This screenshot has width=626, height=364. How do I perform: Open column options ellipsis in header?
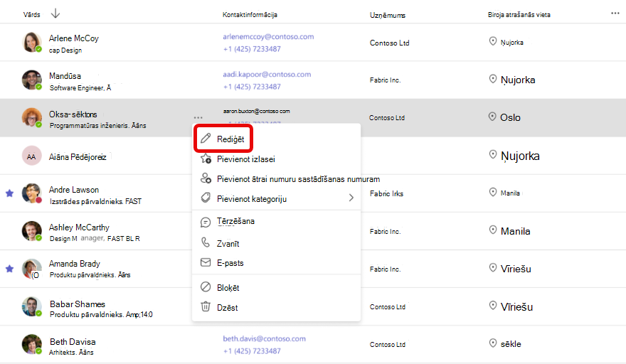(x=615, y=14)
